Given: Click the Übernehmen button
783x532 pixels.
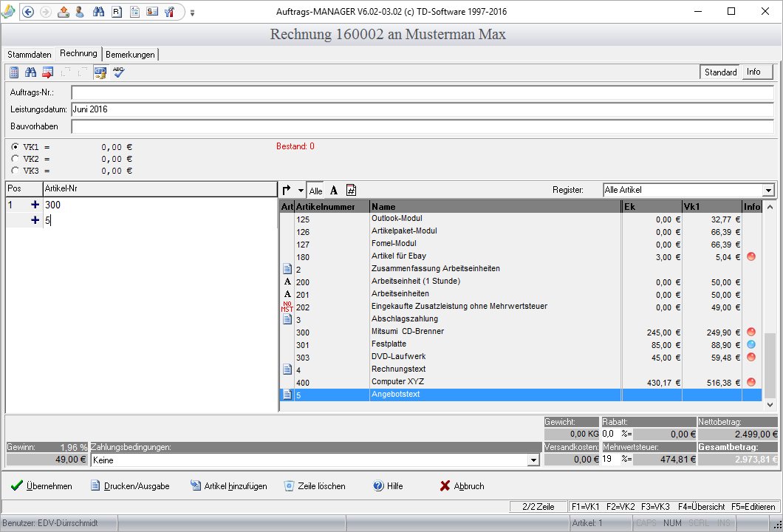Looking at the screenshot, I should (x=41, y=486).
